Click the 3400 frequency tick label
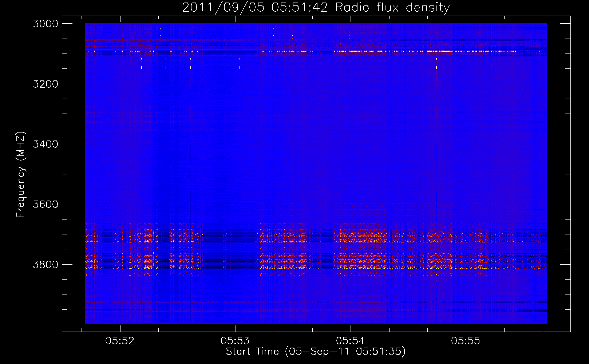 [46, 144]
